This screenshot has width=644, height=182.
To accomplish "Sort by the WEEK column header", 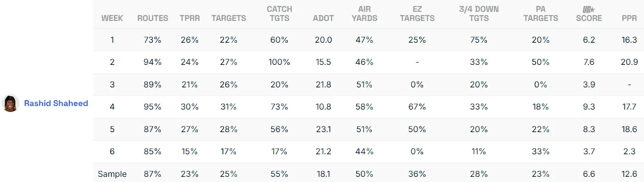I will pos(112,18).
